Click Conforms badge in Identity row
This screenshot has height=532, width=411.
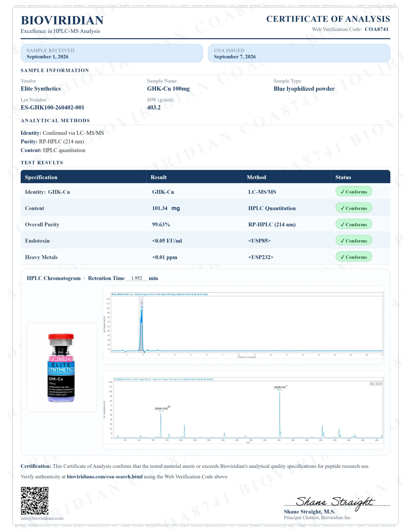click(354, 192)
